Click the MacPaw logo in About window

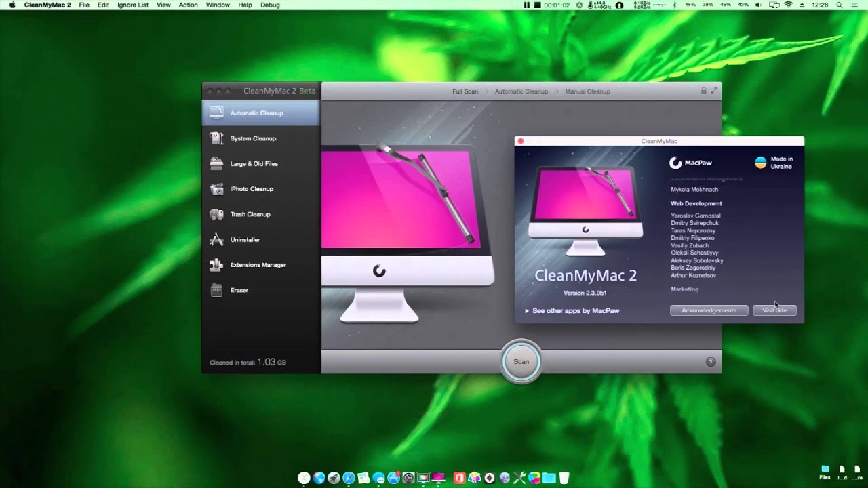[690, 163]
